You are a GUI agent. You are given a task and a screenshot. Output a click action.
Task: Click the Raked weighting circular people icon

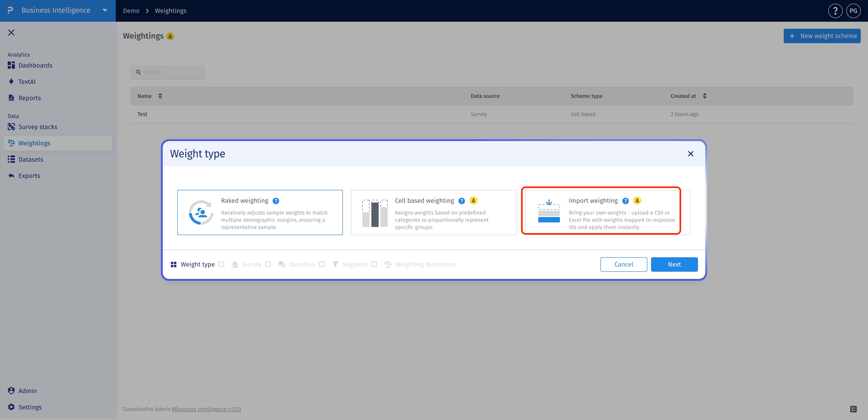[201, 212]
